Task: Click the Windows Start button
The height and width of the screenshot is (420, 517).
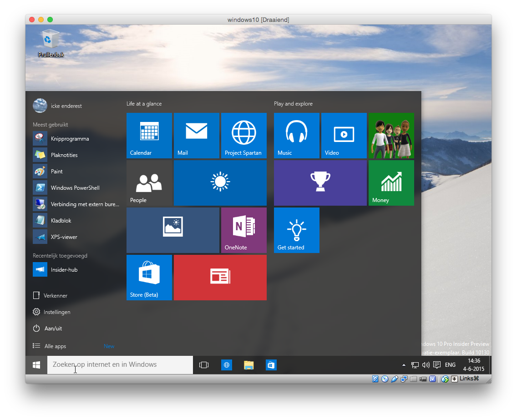Action: [36, 365]
